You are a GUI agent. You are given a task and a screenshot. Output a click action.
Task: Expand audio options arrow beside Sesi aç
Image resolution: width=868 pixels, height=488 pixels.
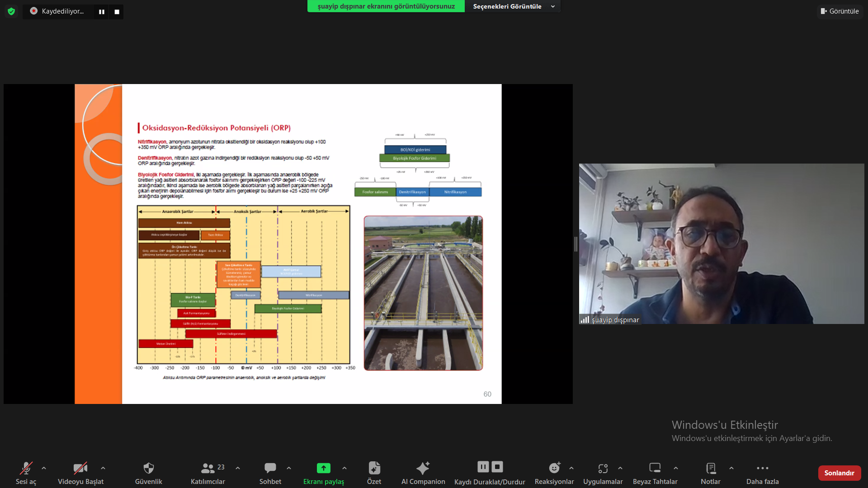pos(44,468)
